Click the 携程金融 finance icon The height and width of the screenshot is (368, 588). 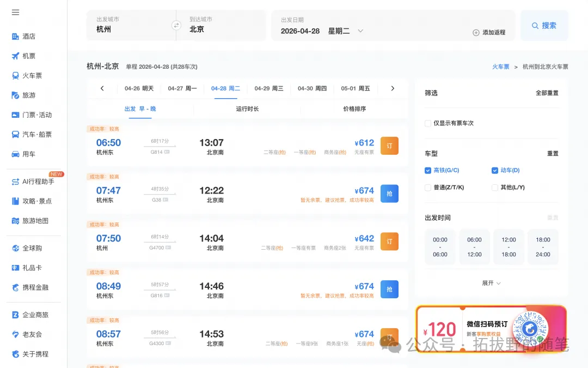pos(15,287)
